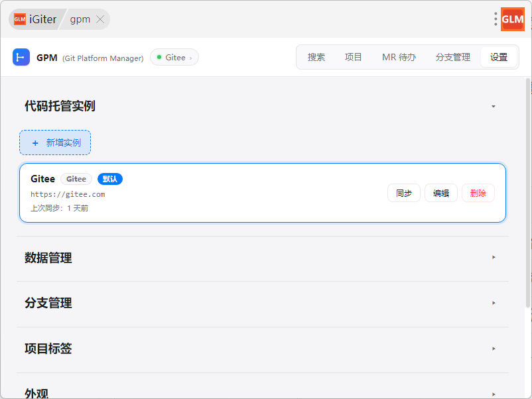
Task: Open the Gitee instance switcher pill
Action: click(x=174, y=57)
